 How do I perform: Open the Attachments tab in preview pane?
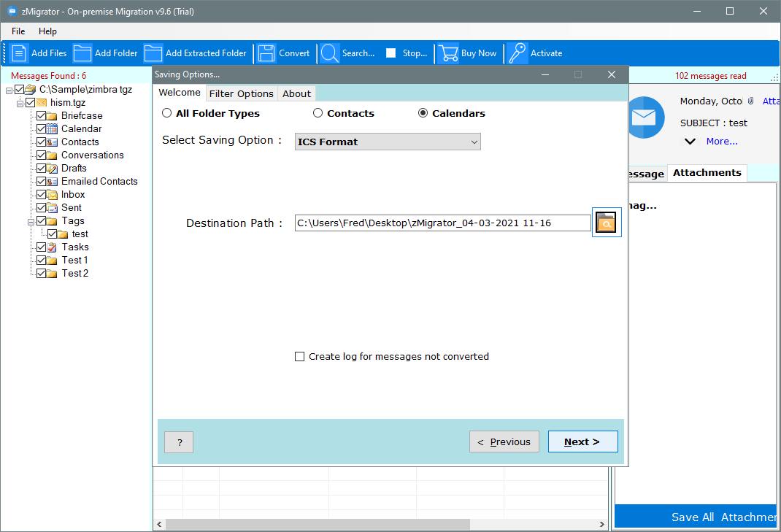click(707, 173)
